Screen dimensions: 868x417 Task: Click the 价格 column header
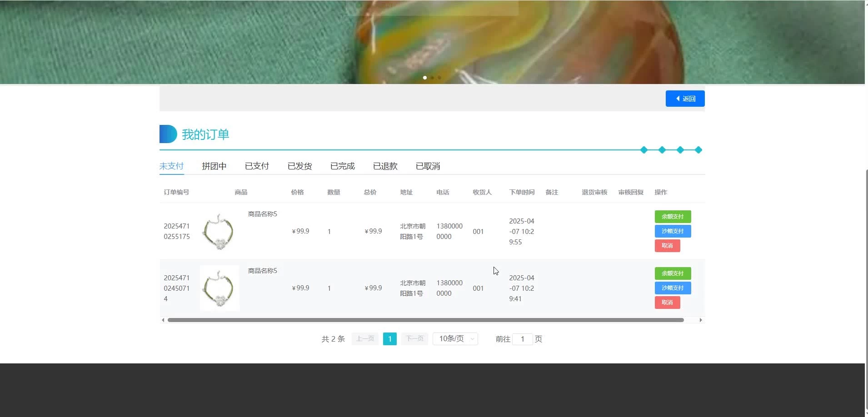pos(297,192)
